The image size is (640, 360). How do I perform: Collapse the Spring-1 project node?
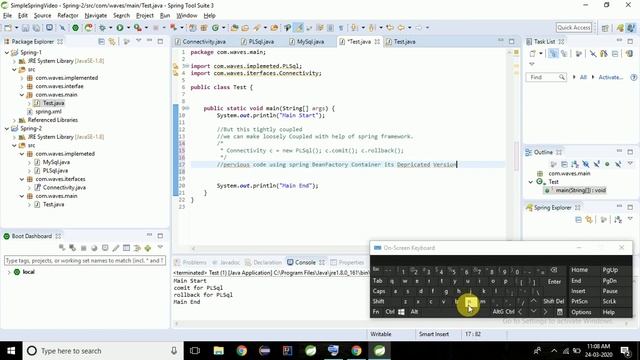[x=7, y=52]
